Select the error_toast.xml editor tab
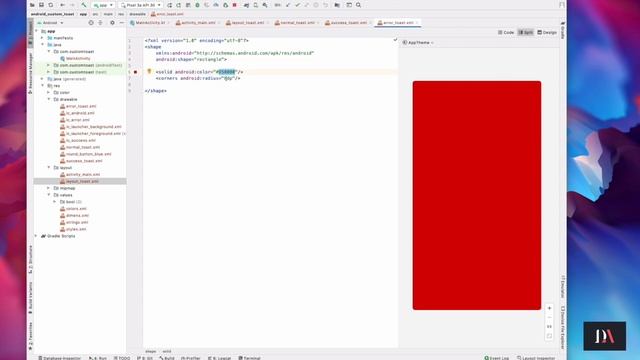The height and width of the screenshot is (360, 640). pos(398,23)
